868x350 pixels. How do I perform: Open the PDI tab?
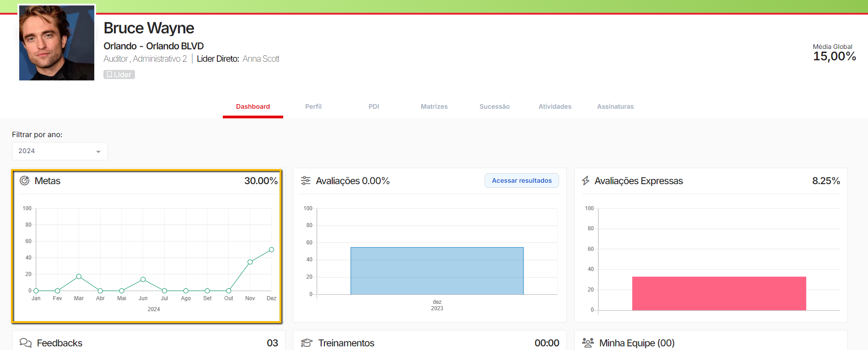374,106
